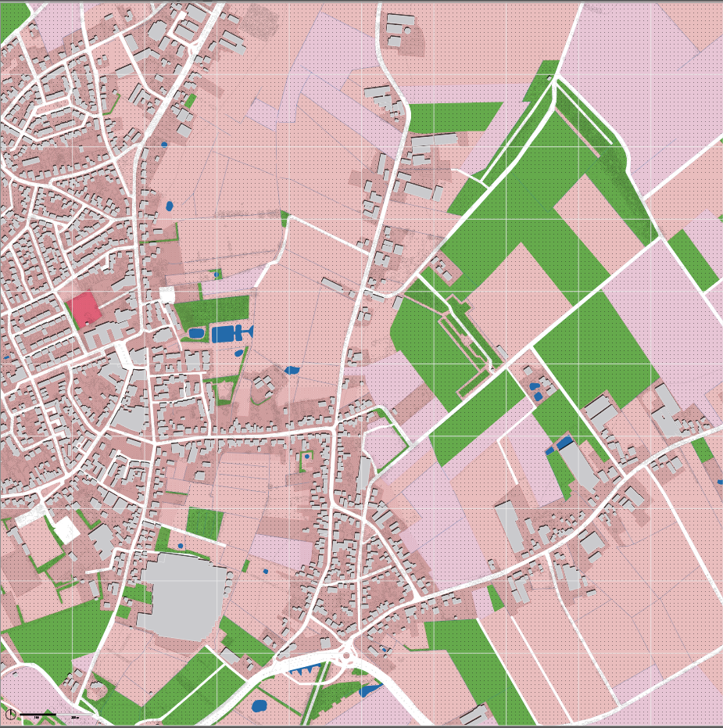Screen dimensions: 723x728
Task: Pick the oval pond beside the rectangular basin
Action: click(197, 333)
